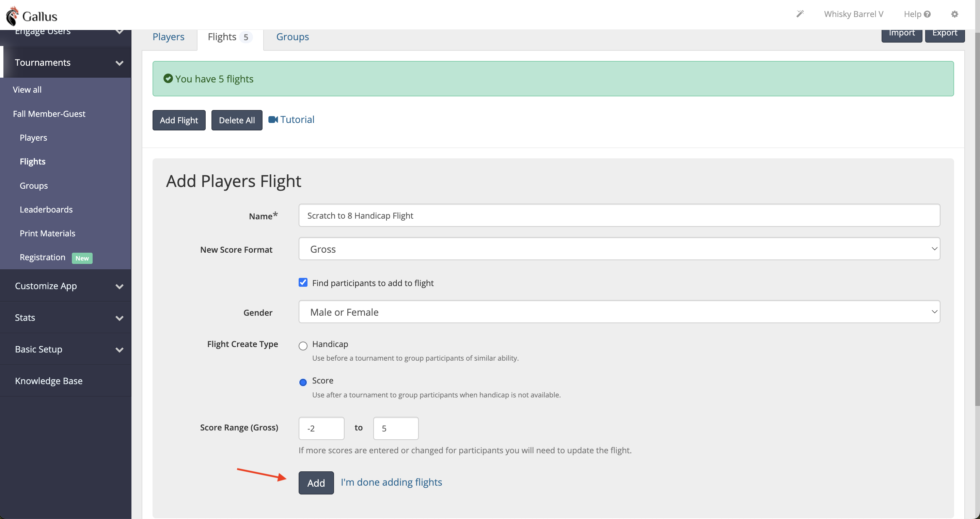Screen dimensions: 980x519
Task: Open Knowledge Base in the sidebar
Action: 49,380
